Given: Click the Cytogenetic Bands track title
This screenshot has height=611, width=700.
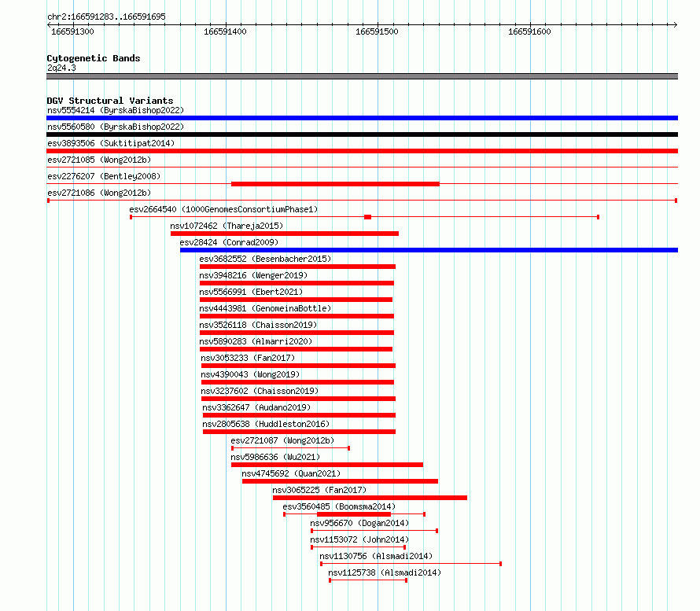Looking at the screenshot, I should 94,58.
